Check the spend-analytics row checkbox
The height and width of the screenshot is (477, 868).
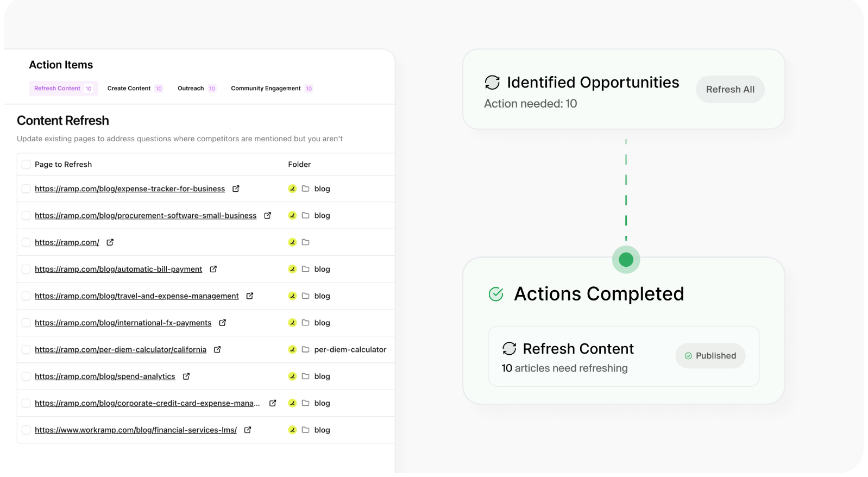tap(26, 376)
